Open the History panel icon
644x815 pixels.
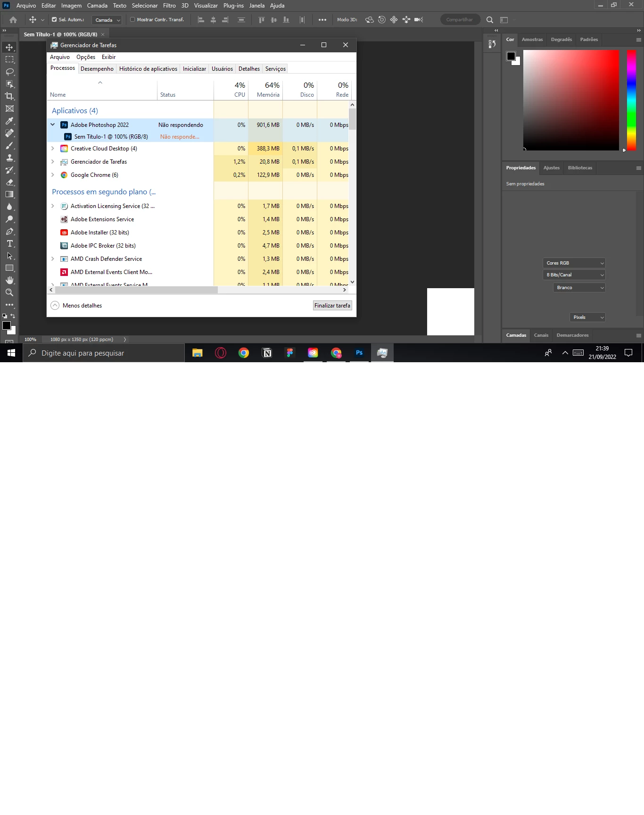pos(492,44)
